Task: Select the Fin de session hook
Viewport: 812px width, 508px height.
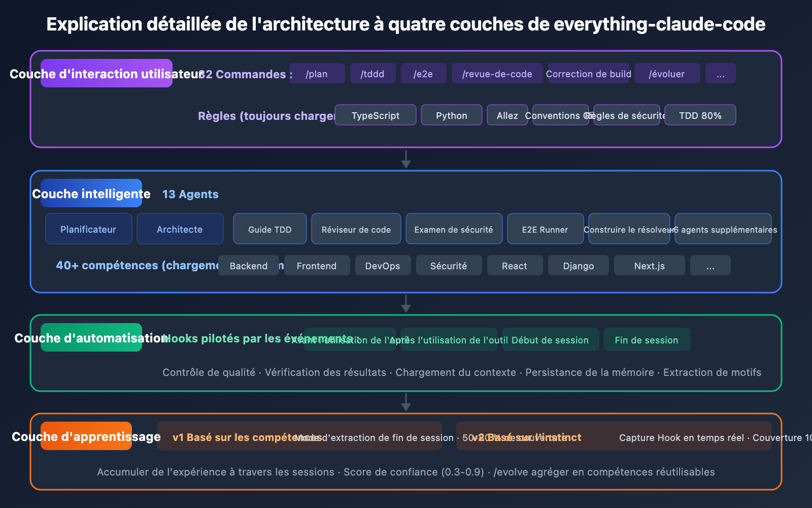Action: 647,340
